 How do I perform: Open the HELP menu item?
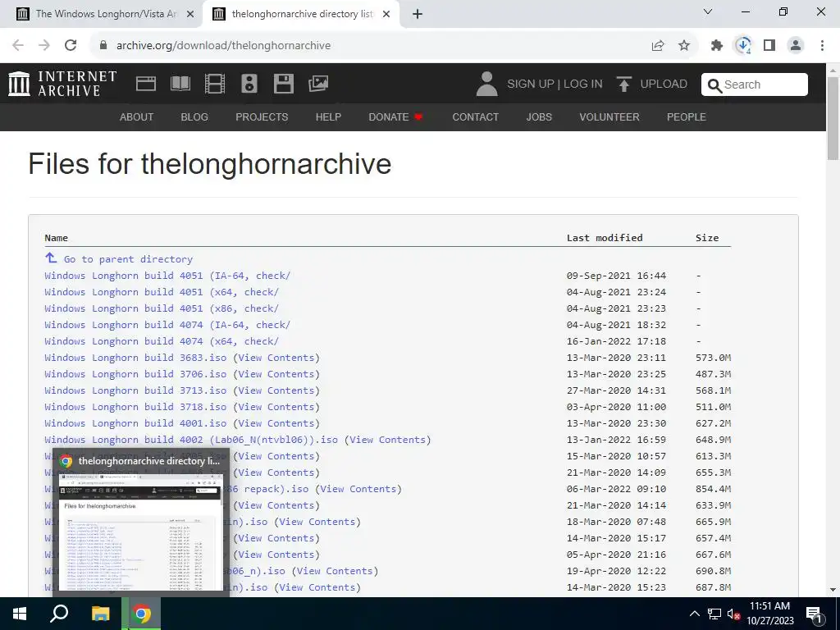pyautogui.click(x=328, y=116)
